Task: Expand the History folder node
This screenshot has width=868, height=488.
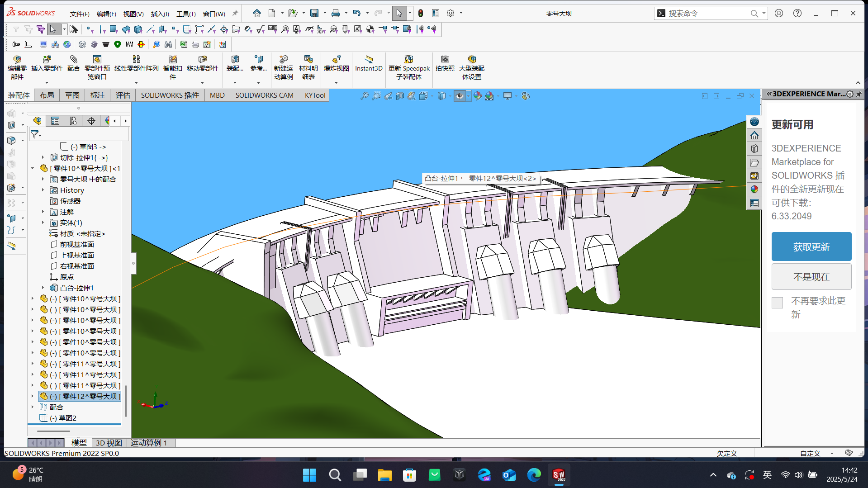Action: tap(43, 190)
